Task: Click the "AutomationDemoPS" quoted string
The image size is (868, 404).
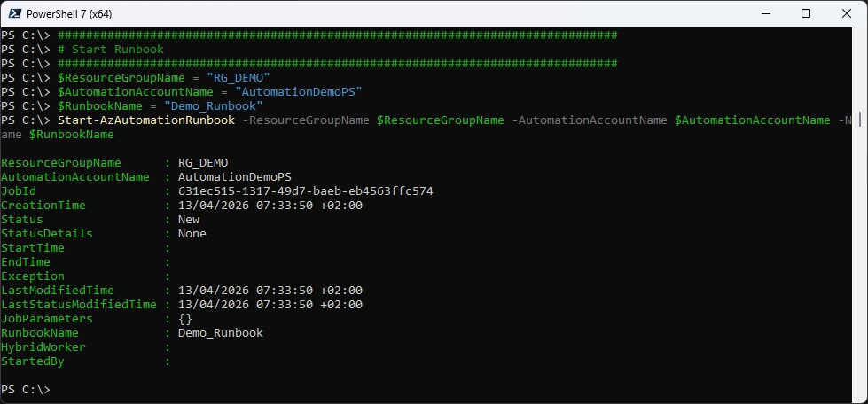Action: point(299,92)
